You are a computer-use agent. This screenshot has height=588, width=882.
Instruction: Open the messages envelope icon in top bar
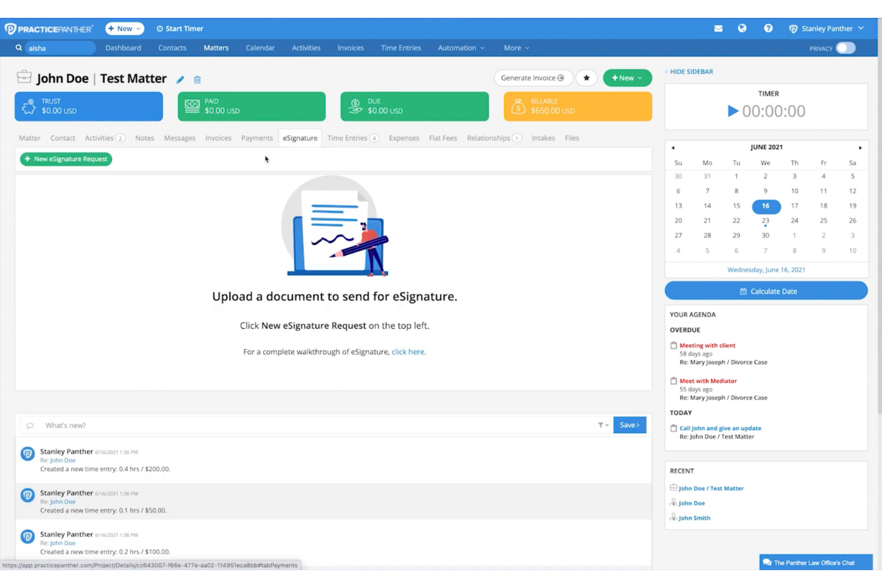tap(718, 28)
